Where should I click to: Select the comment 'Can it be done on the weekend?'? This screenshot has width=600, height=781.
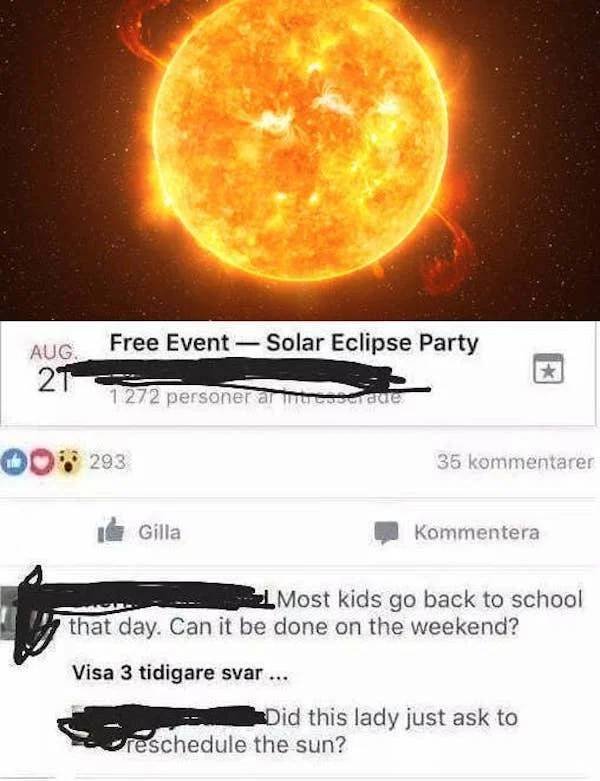pos(345,626)
